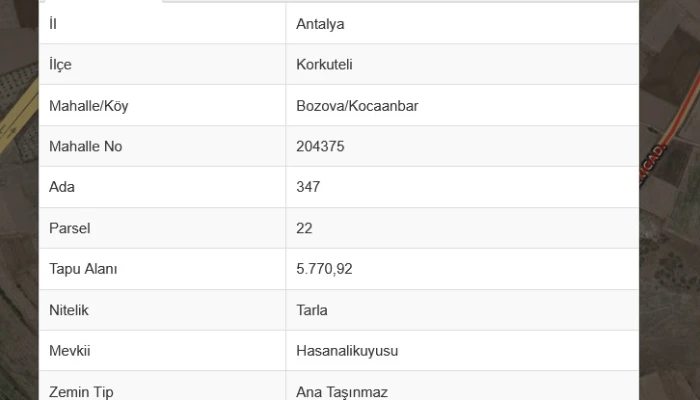700x400 pixels.
Task: Select the Parsel value 22
Action: (x=305, y=228)
